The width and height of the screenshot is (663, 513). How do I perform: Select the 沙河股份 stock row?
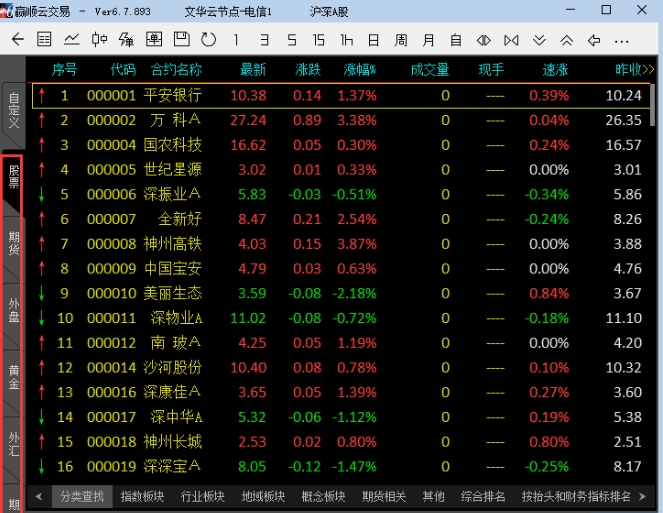pyautogui.click(x=342, y=368)
